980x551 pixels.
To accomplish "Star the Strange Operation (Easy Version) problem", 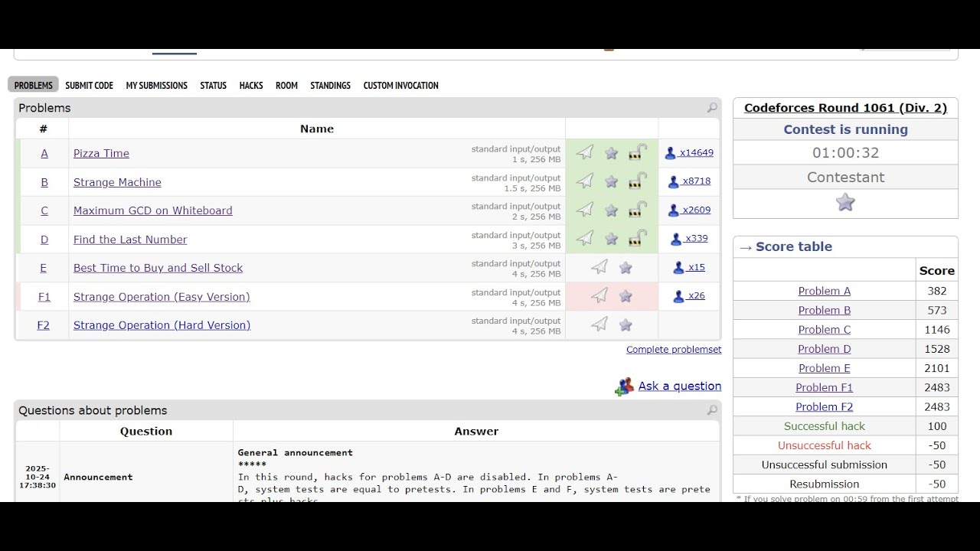I will point(626,296).
